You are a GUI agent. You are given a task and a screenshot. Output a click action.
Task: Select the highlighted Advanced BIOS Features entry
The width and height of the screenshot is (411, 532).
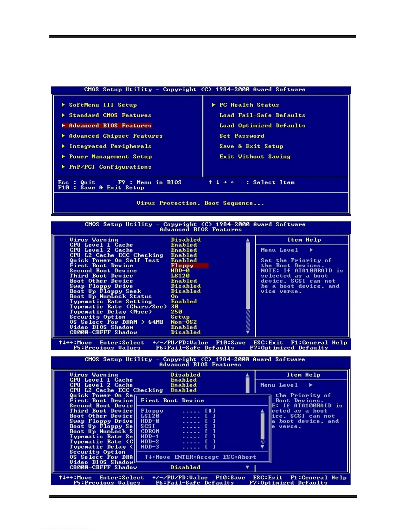110,126
